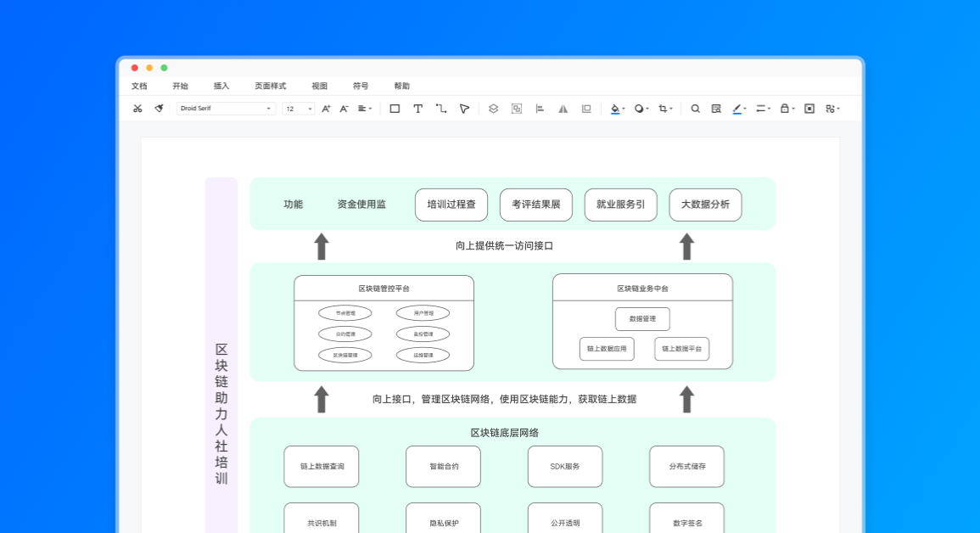Viewport: 980px width, 533px height.
Task: Open the font size 12 dropdown
Action: pos(299,109)
